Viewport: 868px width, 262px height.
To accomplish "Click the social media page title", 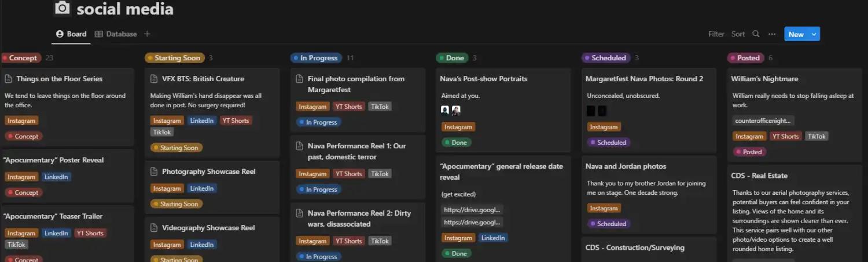I will 125,9.
